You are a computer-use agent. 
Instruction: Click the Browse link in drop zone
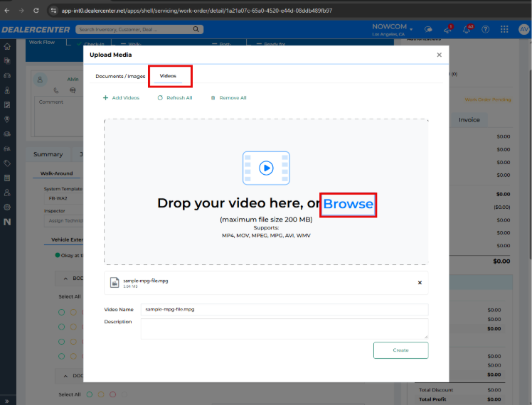(x=348, y=205)
